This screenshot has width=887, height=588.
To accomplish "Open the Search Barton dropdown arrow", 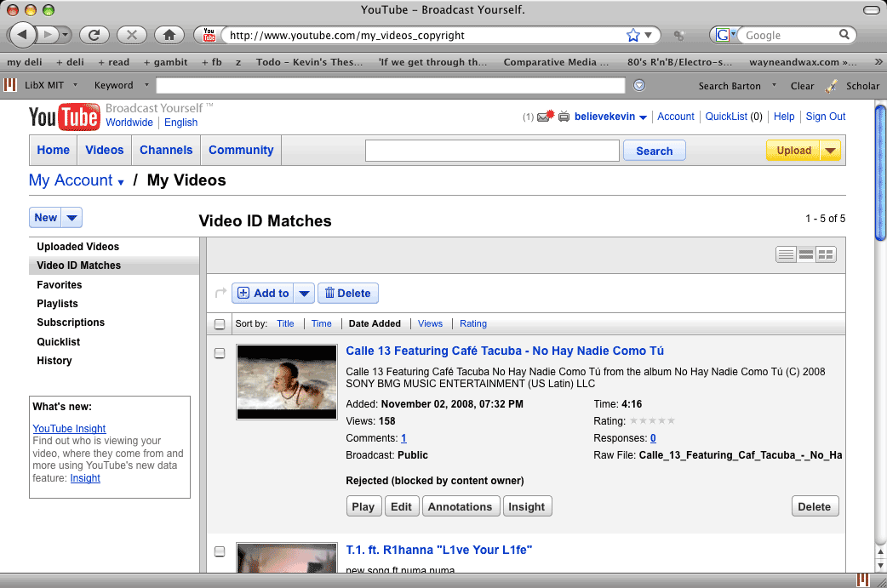I will pyautogui.click(x=774, y=85).
